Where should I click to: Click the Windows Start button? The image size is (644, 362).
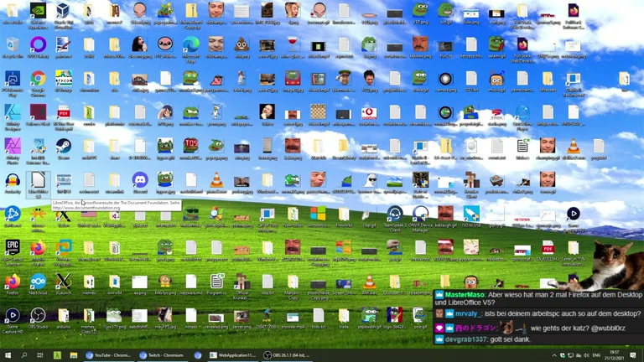click(7, 355)
